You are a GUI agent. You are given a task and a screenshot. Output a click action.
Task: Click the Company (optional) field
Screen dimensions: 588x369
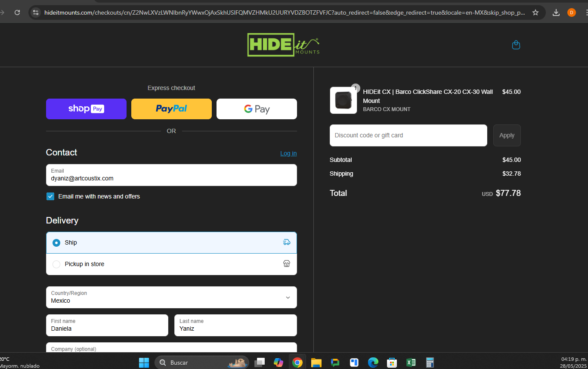pyautogui.click(x=171, y=348)
